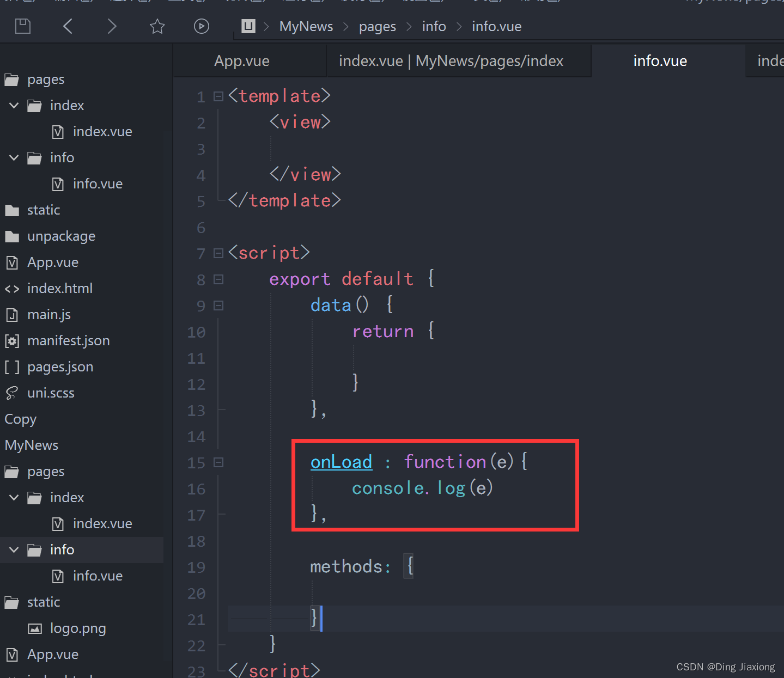
Task: Click the opening <view> tag on line 2
Action: [300, 122]
